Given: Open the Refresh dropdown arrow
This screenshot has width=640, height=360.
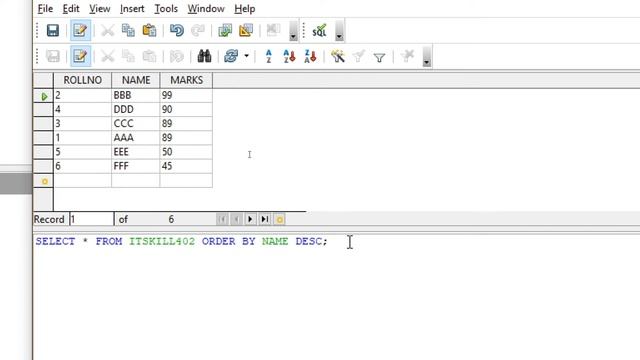Looking at the screenshot, I should tap(246, 56).
